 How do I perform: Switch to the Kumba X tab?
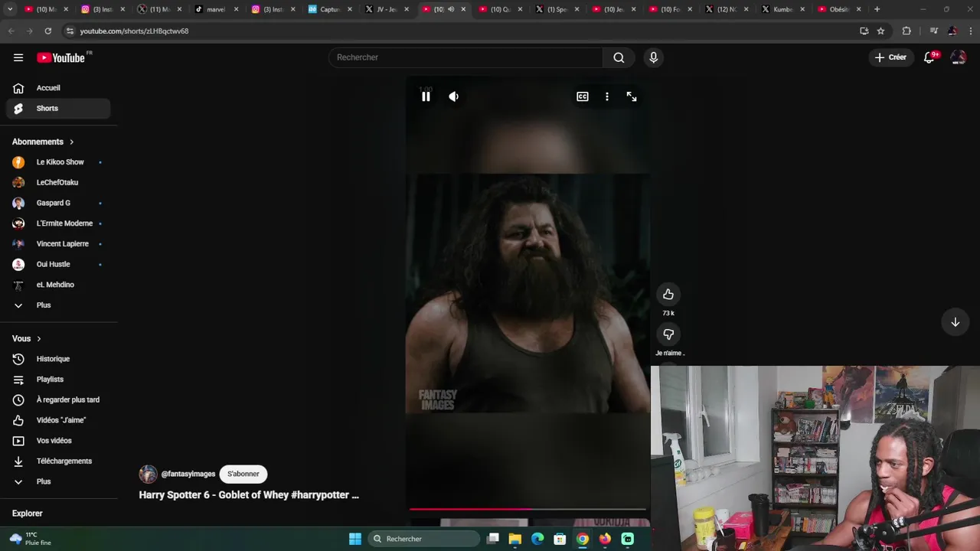pyautogui.click(x=783, y=9)
